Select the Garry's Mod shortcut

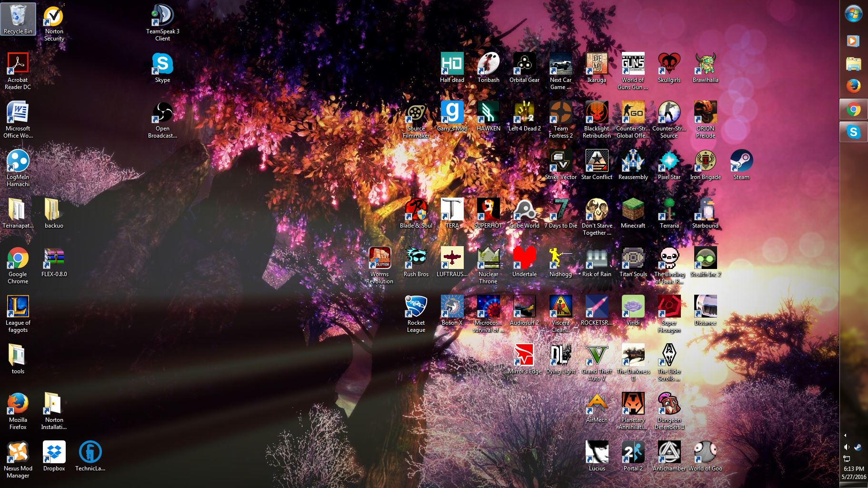coord(452,116)
